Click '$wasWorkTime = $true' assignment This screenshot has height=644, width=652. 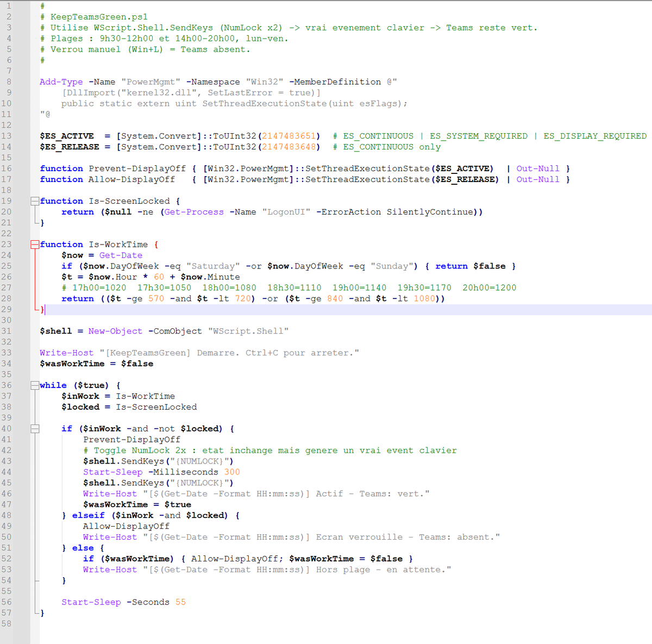point(137,505)
